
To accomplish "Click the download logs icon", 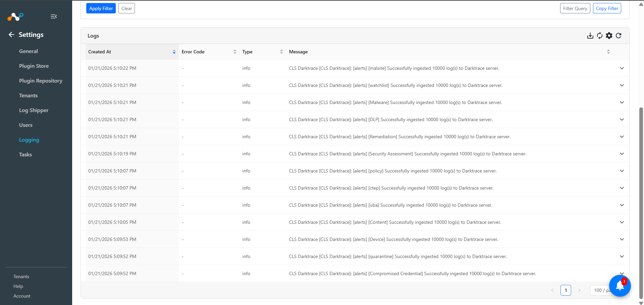I will coord(590,36).
